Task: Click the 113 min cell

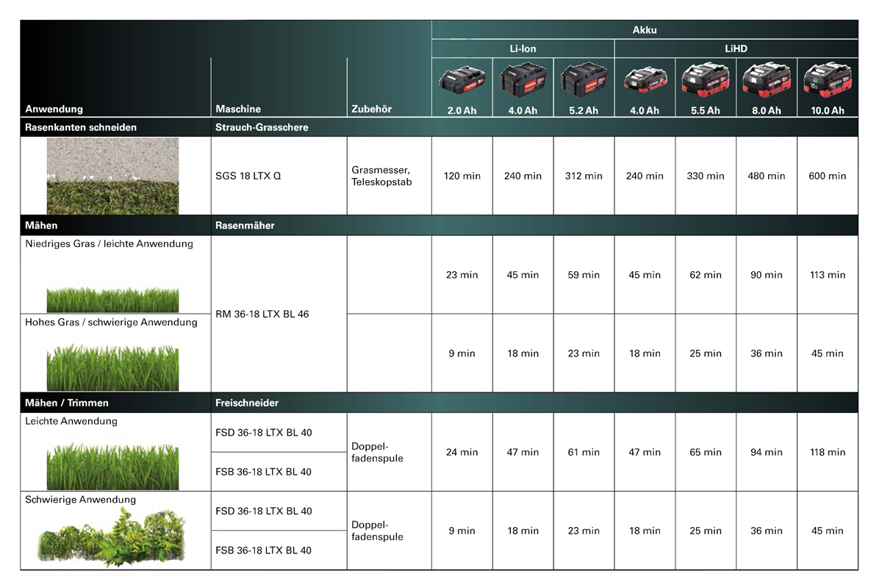Action: click(x=828, y=275)
